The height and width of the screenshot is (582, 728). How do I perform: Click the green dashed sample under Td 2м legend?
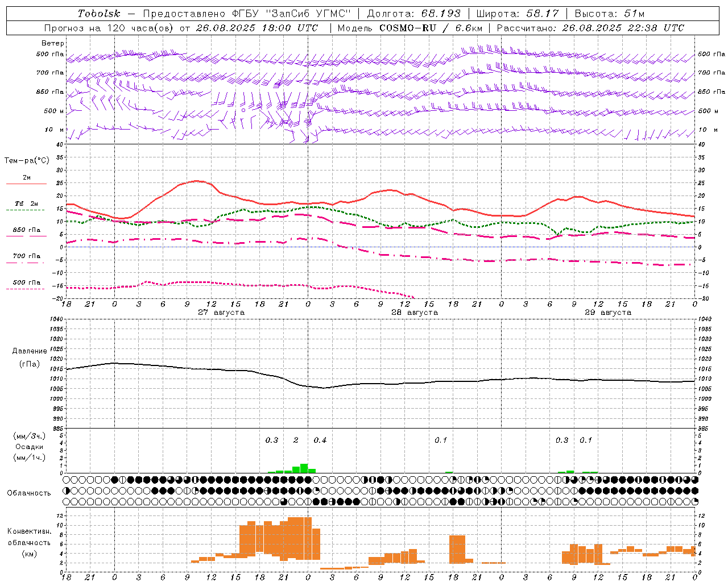(x=26, y=210)
